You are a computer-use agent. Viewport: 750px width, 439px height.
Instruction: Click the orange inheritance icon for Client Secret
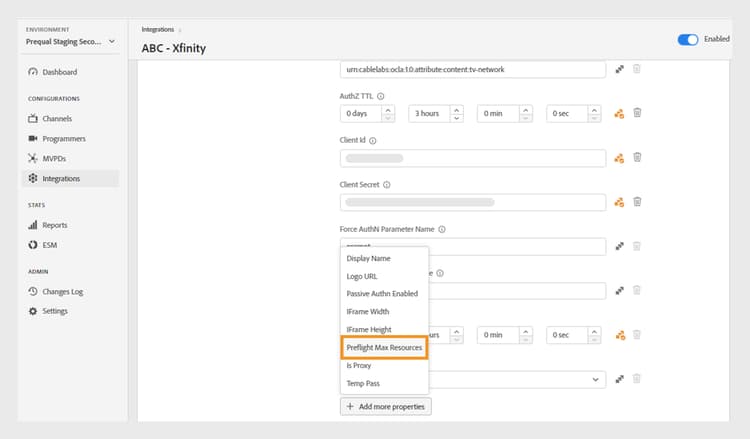(619, 202)
